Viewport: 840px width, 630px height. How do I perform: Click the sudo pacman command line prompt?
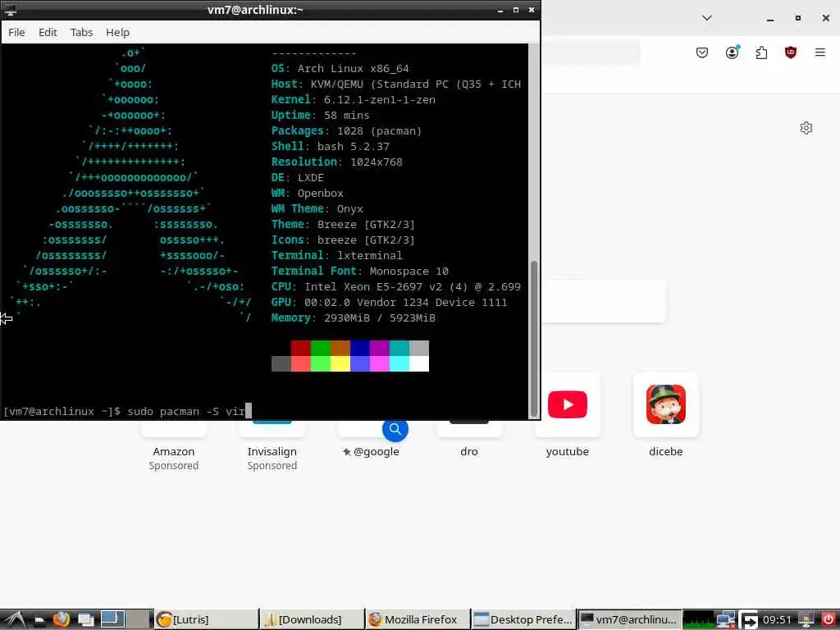pyautogui.click(x=127, y=411)
